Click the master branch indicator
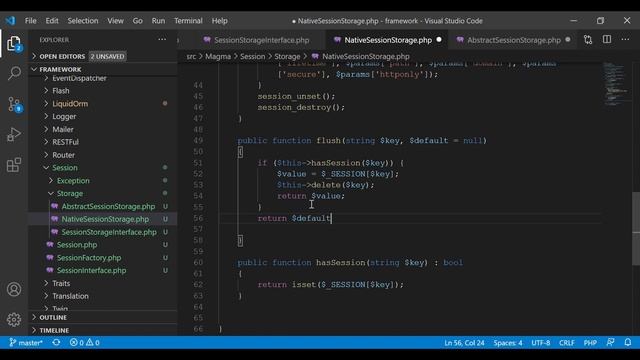This screenshot has width=640, height=360. click(26, 342)
